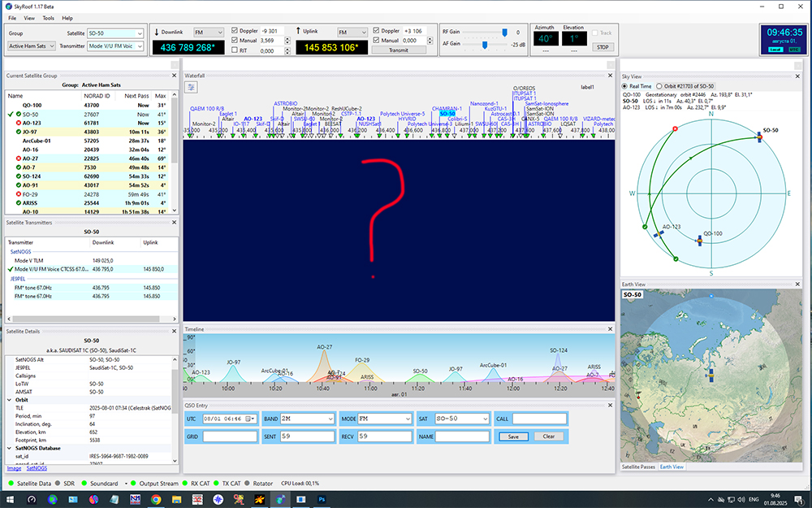Switch the clock to Local time
812x508 pixels.
point(775,50)
